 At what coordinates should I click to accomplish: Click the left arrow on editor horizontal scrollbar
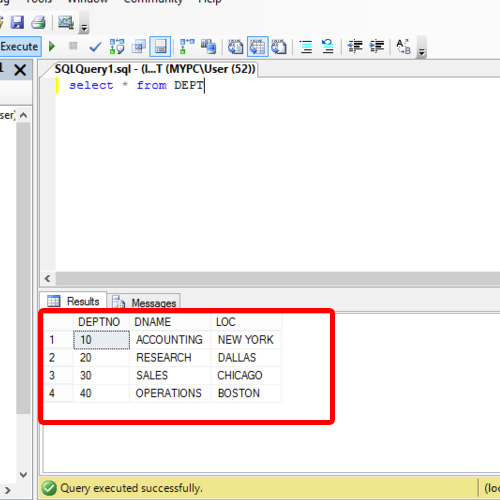[47, 279]
